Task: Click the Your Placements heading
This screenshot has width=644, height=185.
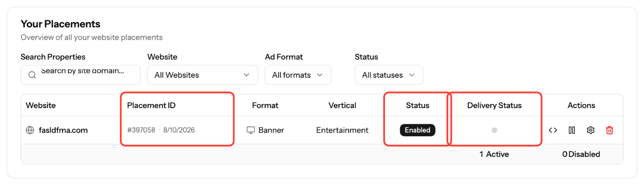Action: click(x=60, y=23)
